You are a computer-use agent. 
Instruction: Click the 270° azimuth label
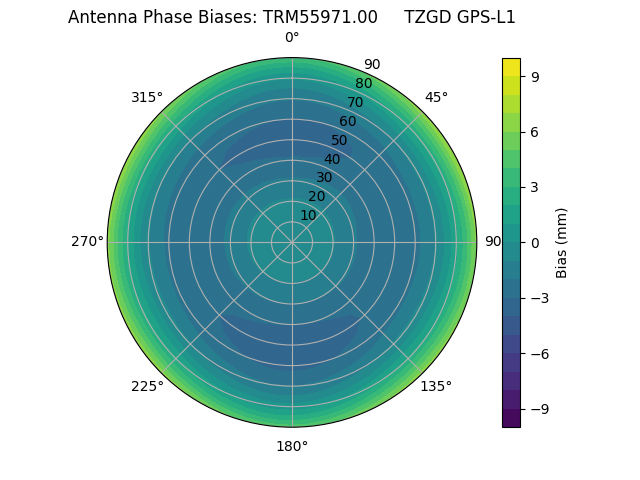(x=87, y=242)
